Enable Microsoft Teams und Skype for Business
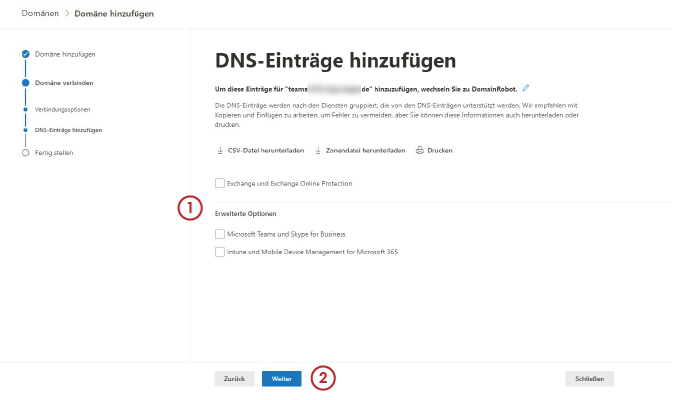This screenshot has width=679, height=400. (x=220, y=234)
